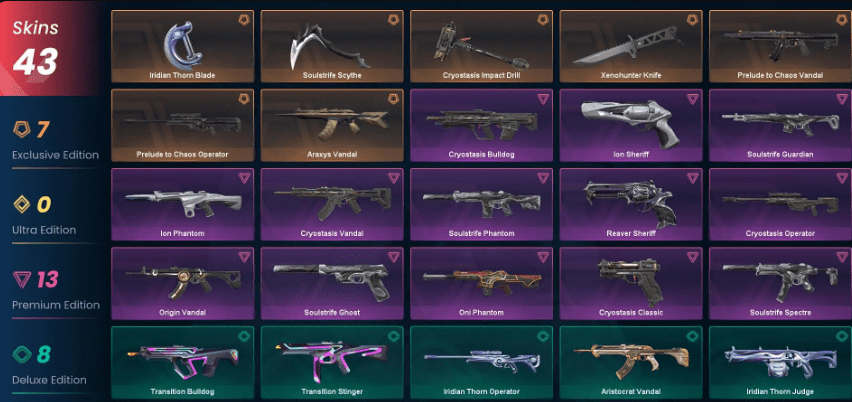852x402 pixels.
Task: Click tier badge on Transition Bulldog card
Action: [243, 336]
